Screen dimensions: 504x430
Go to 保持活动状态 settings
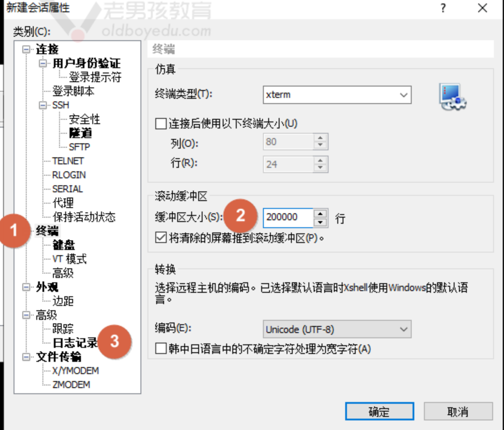(x=84, y=217)
